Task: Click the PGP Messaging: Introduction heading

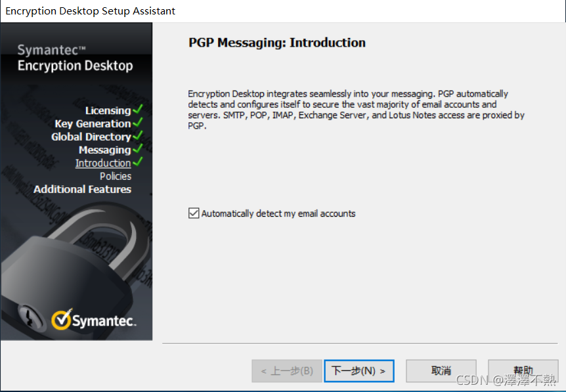Action: [x=277, y=43]
